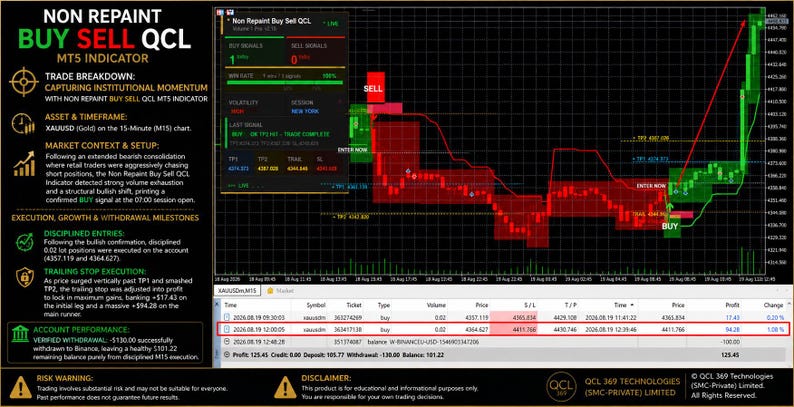
Task: Sort by the Ticket column header
Action: (x=354, y=305)
